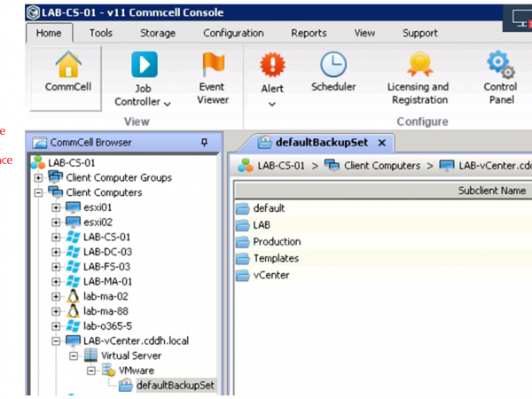The height and width of the screenshot is (399, 532).
Task: Open the Job Controller dropdown arrow
Action: tap(168, 104)
